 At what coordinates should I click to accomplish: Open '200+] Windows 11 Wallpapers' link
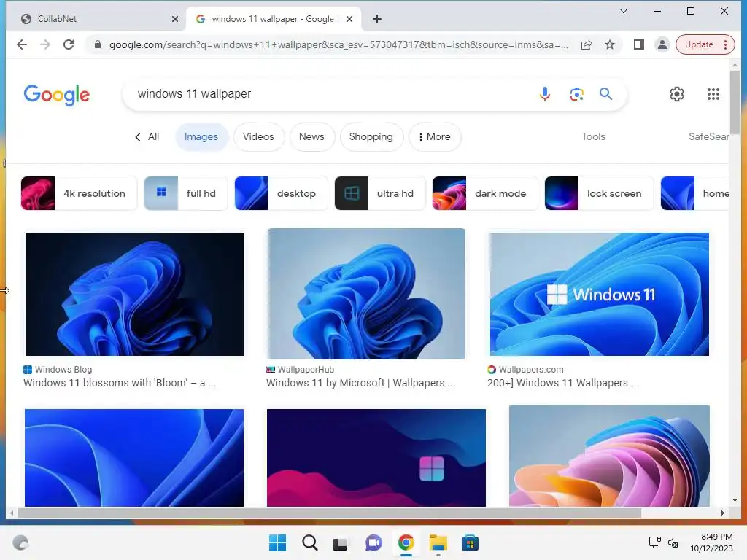563,383
